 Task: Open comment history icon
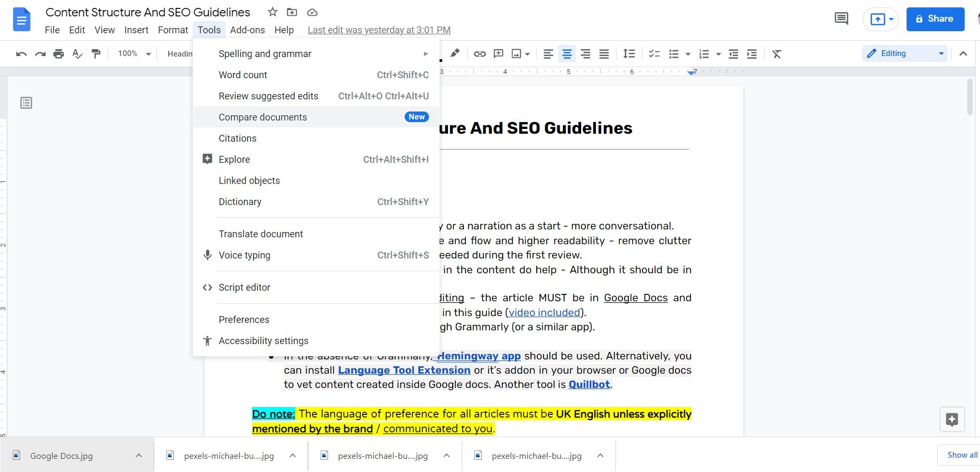pos(841,19)
